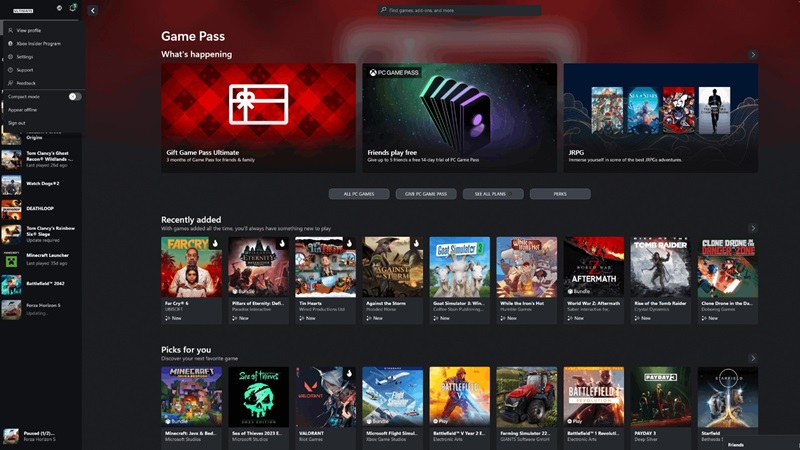Open Support from the profile menu
The height and width of the screenshot is (450, 800).
click(43, 70)
